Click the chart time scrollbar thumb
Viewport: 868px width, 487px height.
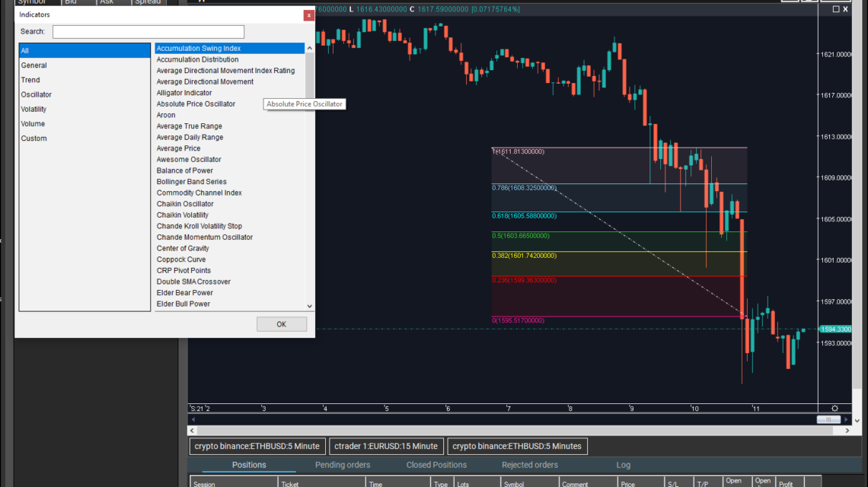coord(828,419)
